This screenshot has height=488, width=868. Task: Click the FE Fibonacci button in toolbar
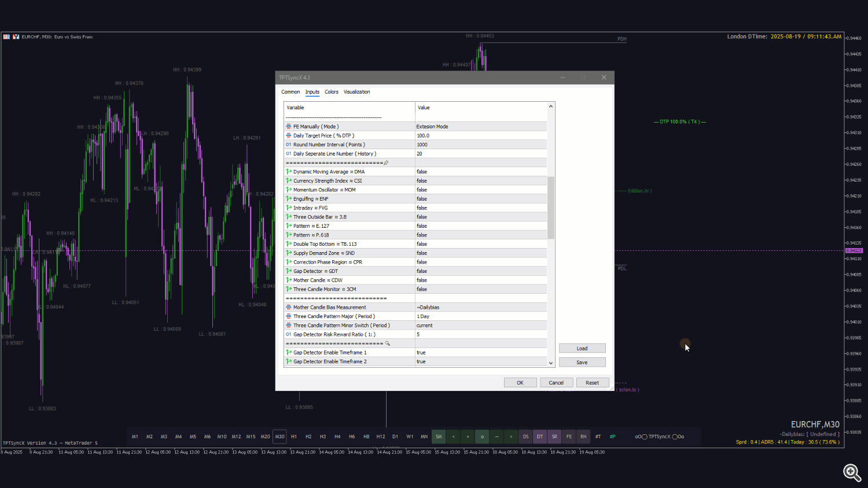click(x=569, y=437)
